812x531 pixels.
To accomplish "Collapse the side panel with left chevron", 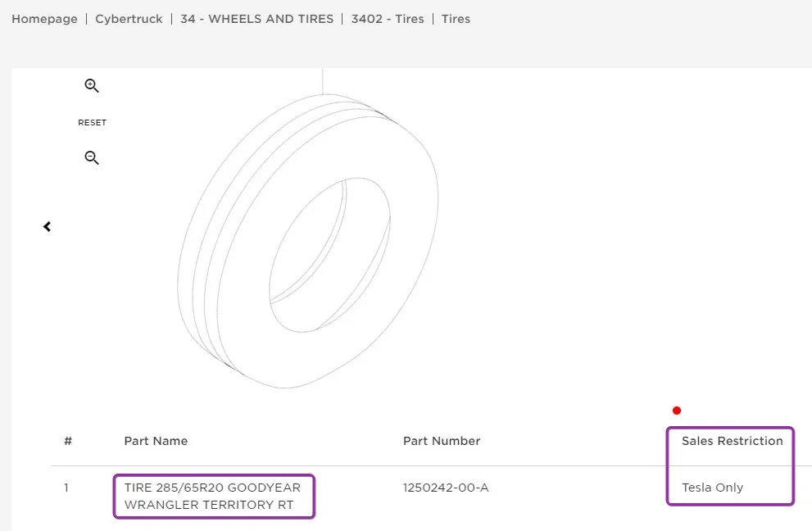I will pos(48,226).
